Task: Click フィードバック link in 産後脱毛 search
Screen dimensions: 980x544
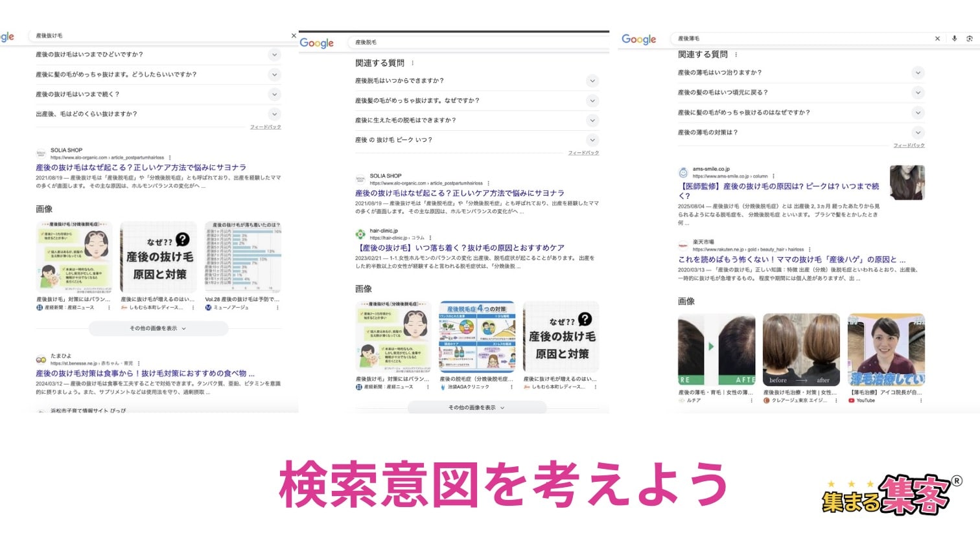Action: 583,153
